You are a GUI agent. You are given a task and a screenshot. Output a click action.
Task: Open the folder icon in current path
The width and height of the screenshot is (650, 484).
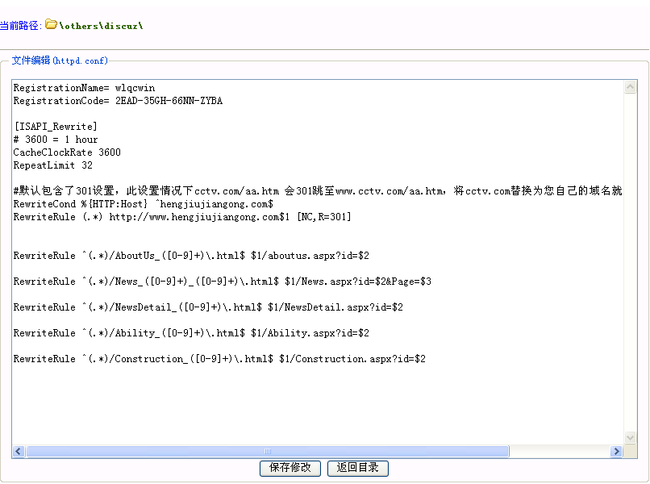click(51, 24)
